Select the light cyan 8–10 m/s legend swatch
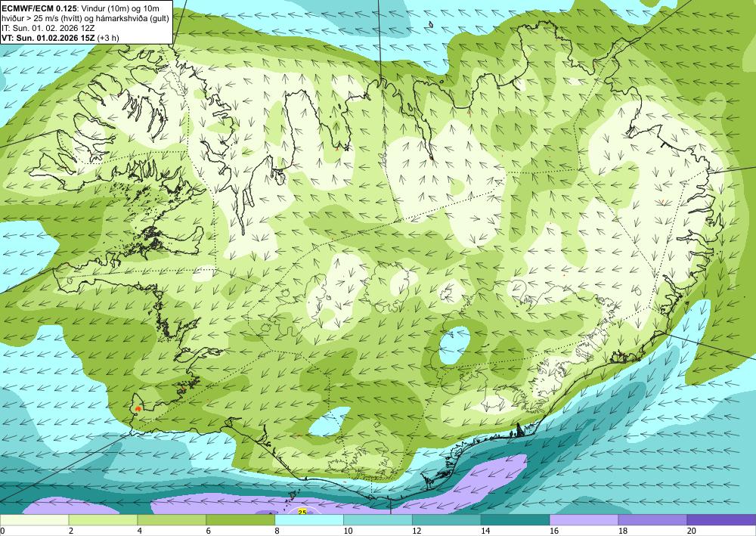Screen dimensions: 756x536 (309, 520)
